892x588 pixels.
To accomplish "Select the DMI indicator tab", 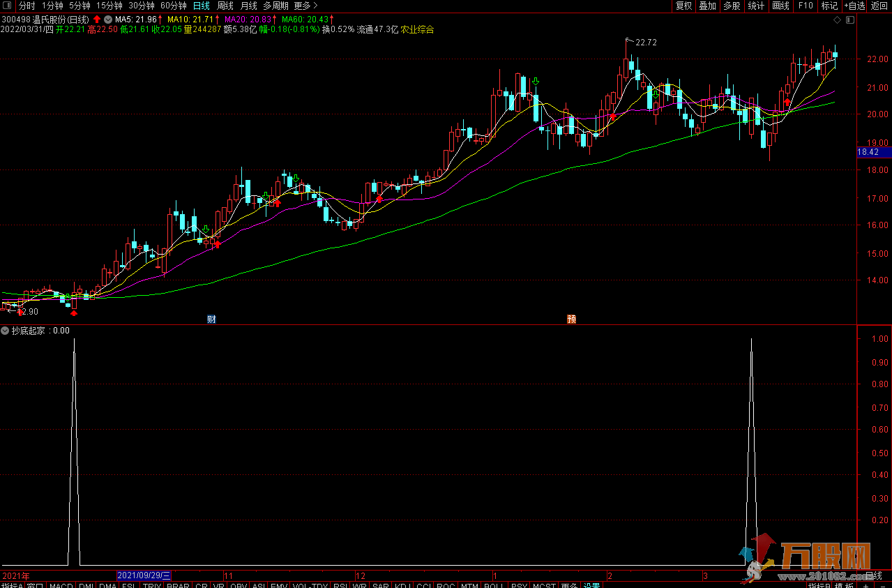I will coord(86,587).
